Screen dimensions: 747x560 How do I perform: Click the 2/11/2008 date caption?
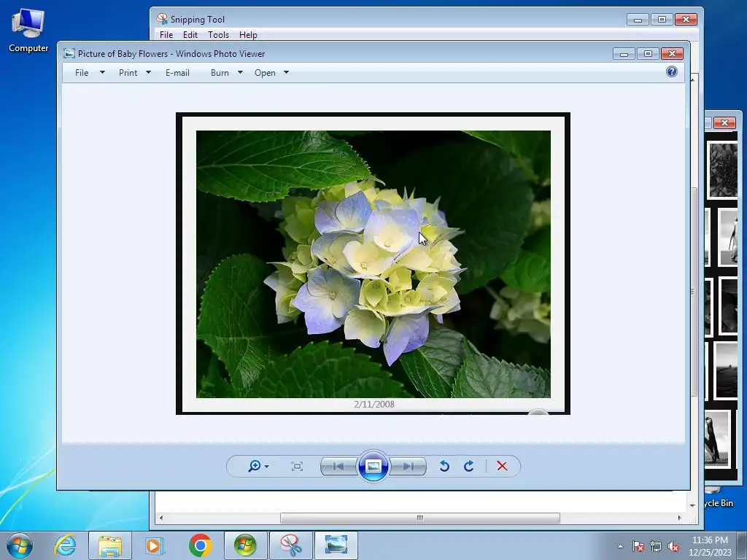point(374,404)
